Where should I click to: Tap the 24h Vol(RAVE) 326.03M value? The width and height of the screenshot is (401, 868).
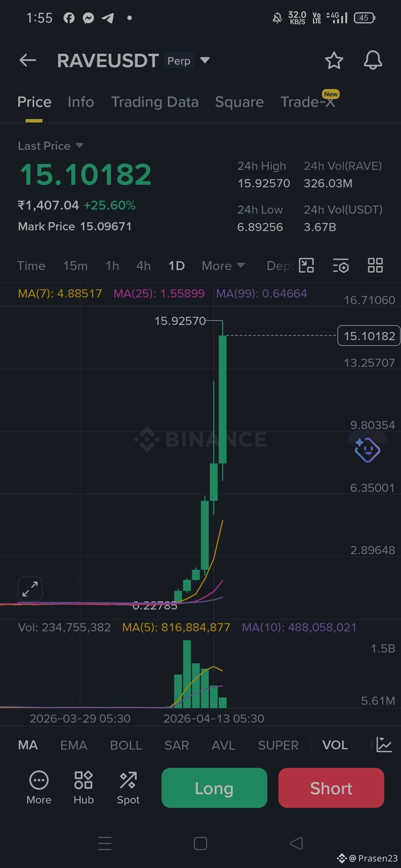328,183
